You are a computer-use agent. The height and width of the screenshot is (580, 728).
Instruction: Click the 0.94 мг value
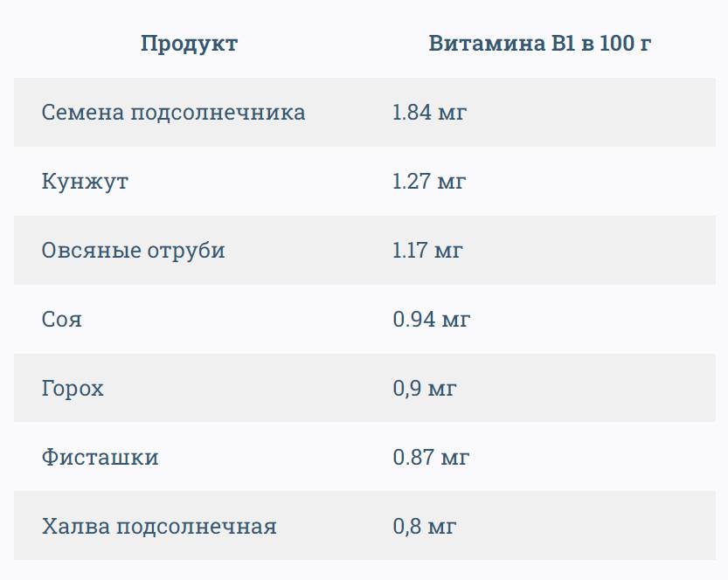click(x=431, y=320)
